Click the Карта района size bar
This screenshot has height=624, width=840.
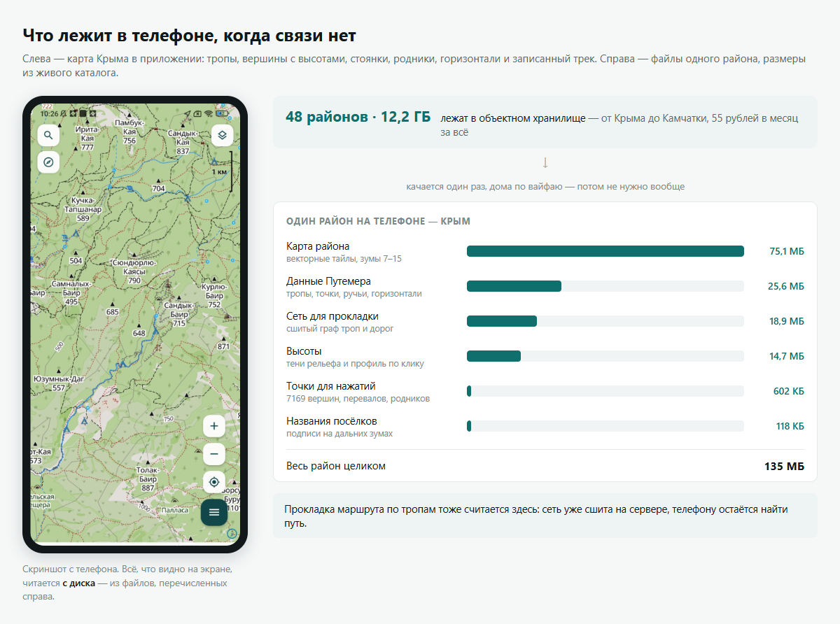605,251
